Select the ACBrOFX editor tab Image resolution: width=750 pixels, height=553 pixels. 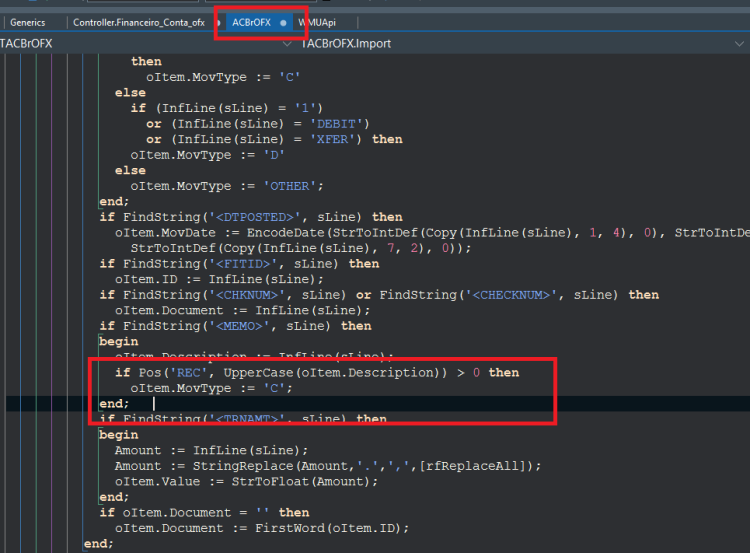click(x=252, y=22)
